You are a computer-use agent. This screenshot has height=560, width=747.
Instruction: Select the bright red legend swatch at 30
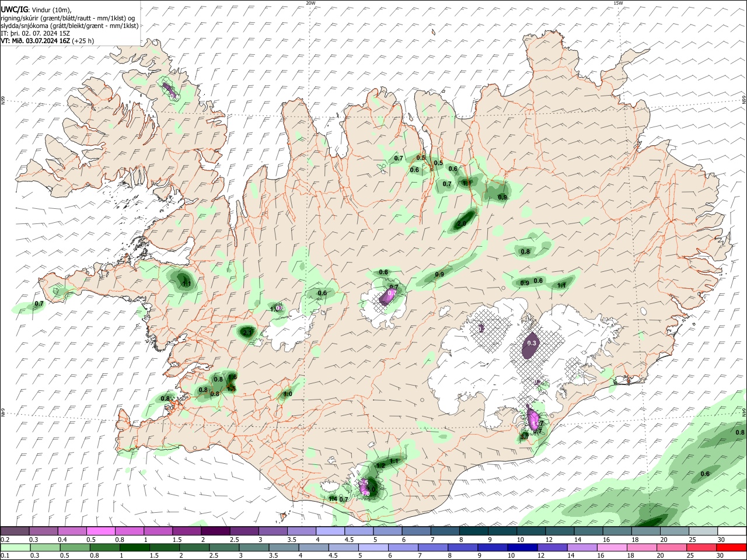pyautogui.click(x=732, y=547)
